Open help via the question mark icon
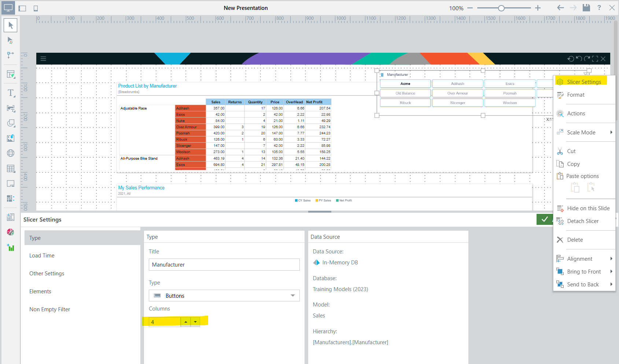This screenshot has width=619, height=364. click(x=599, y=8)
